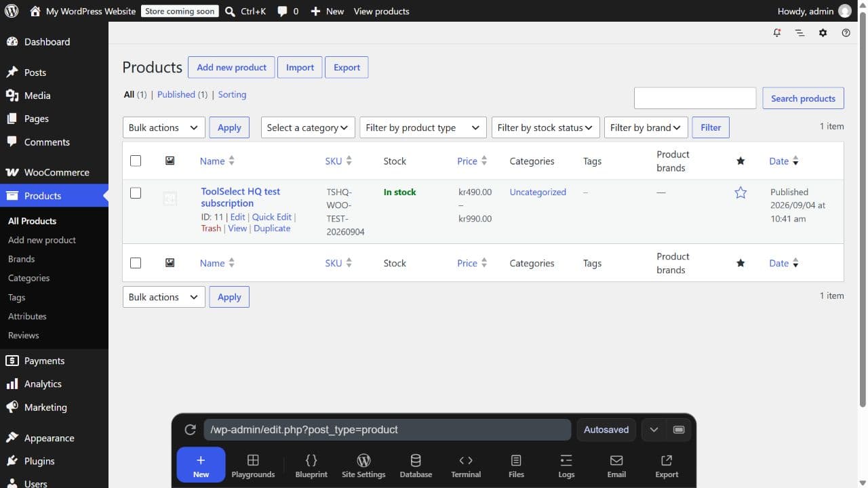Viewport: 868px width, 488px height.
Task: Open the notifications bell icon
Action: [x=777, y=33]
